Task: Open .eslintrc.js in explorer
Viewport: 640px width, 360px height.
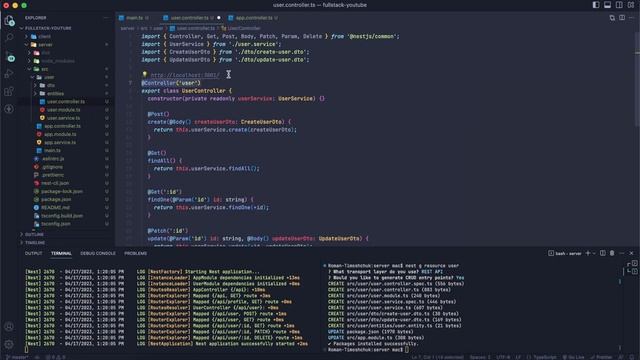Action: [53, 159]
